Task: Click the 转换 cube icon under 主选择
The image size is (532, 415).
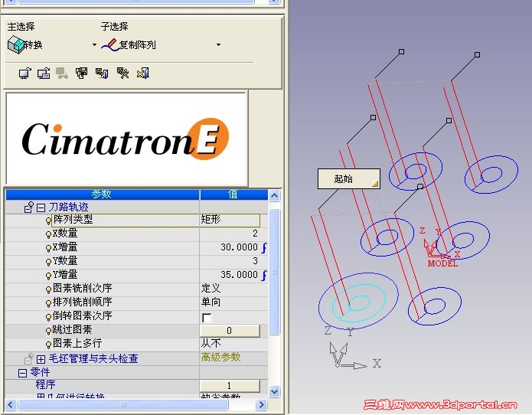Action: (16, 44)
